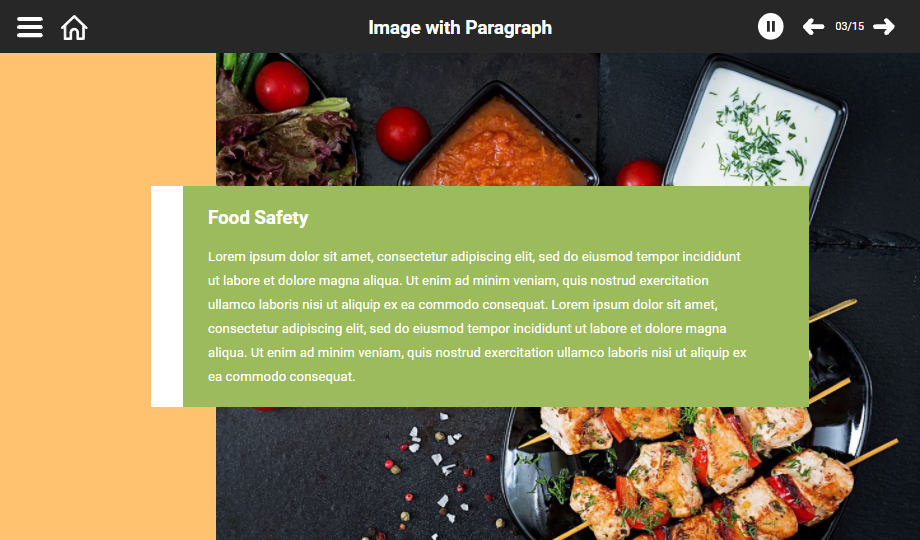Click the Image with Paragraph title
920x540 pixels.
click(x=460, y=28)
